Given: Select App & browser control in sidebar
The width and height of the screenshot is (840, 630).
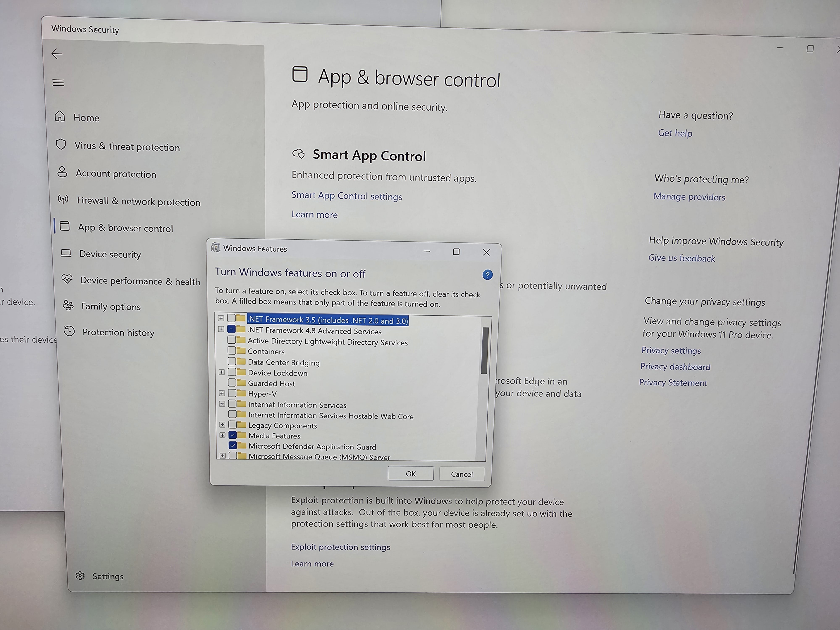Looking at the screenshot, I should click(x=125, y=228).
